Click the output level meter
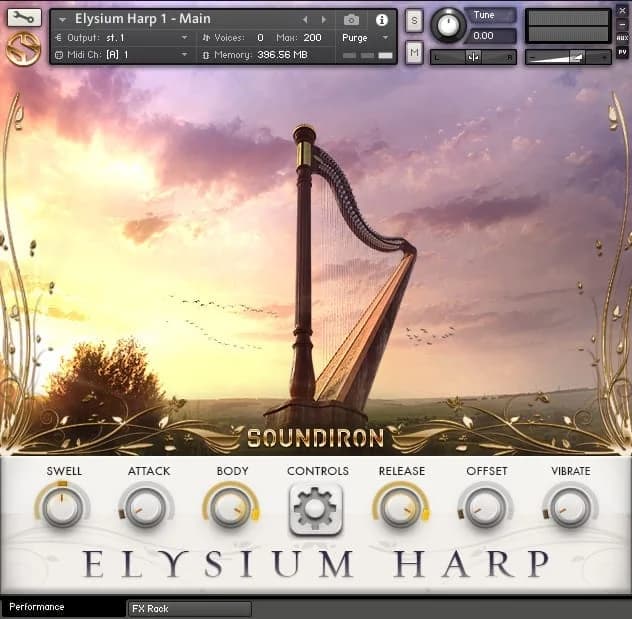This screenshot has width=632, height=619. pos(568,26)
